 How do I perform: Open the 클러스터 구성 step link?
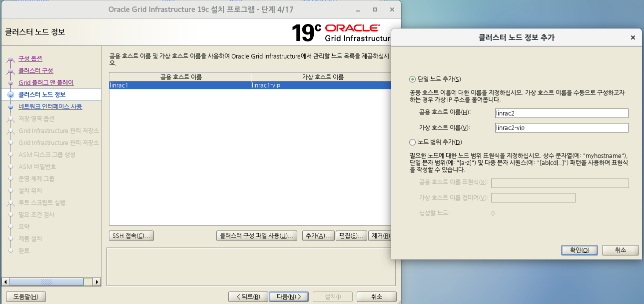click(35, 70)
